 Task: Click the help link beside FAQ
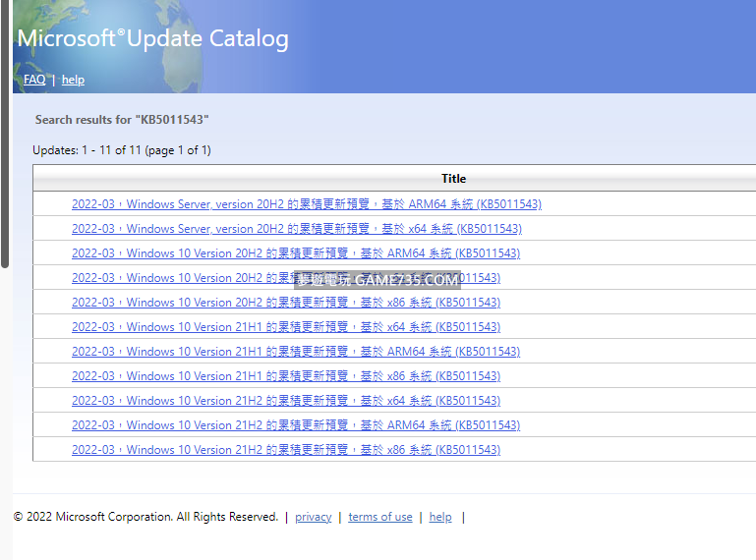click(x=73, y=80)
